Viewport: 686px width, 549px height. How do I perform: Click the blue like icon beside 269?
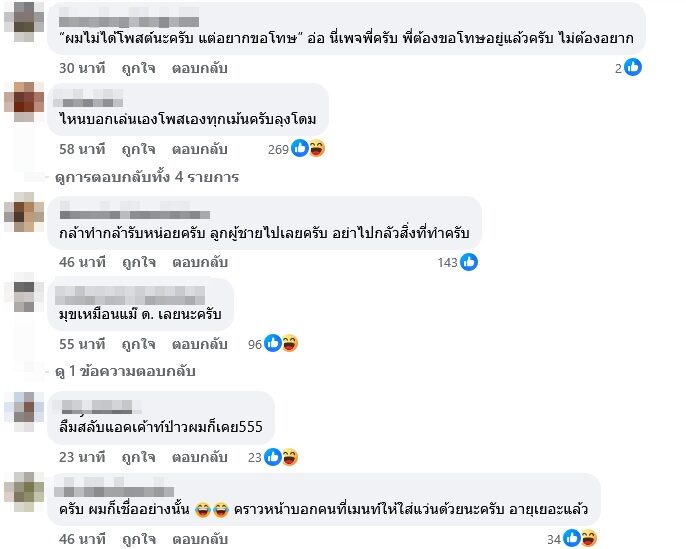[300, 148]
